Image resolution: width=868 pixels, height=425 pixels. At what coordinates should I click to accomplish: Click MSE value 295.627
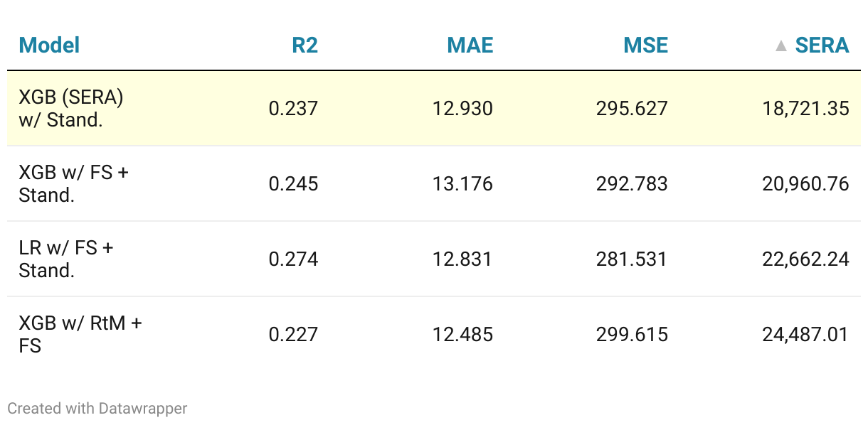(x=632, y=109)
